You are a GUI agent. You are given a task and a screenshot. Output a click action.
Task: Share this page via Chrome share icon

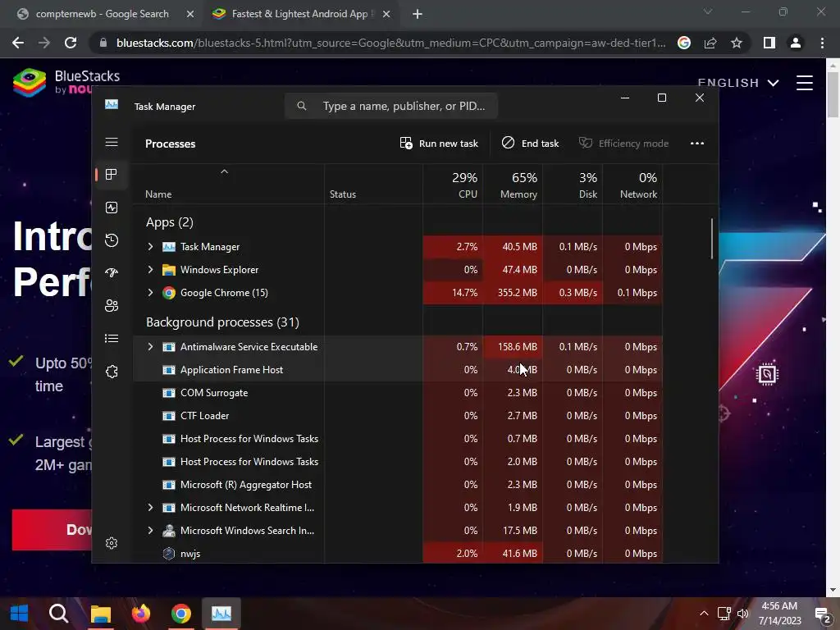(x=710, y=43)
